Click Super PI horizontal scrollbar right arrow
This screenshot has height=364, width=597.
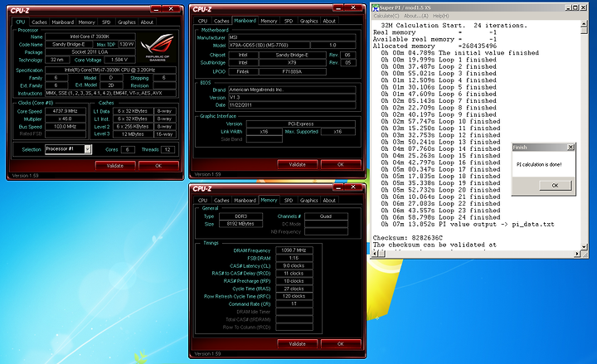[577, 254]
